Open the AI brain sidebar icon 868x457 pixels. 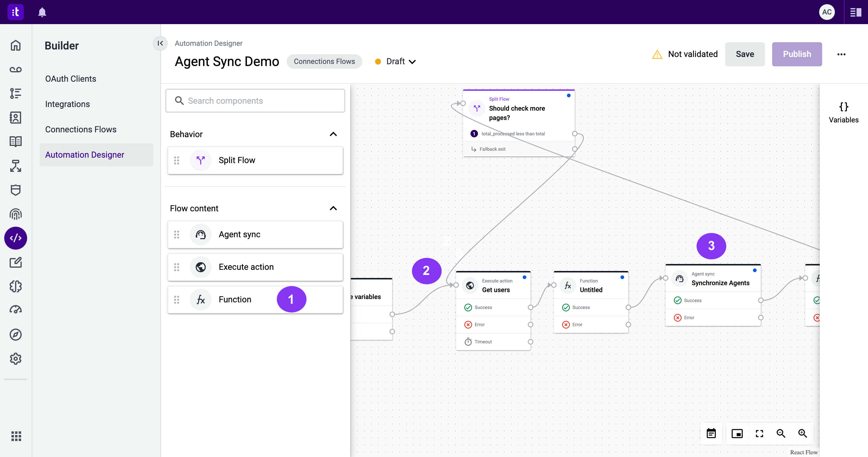click(15, 286)
